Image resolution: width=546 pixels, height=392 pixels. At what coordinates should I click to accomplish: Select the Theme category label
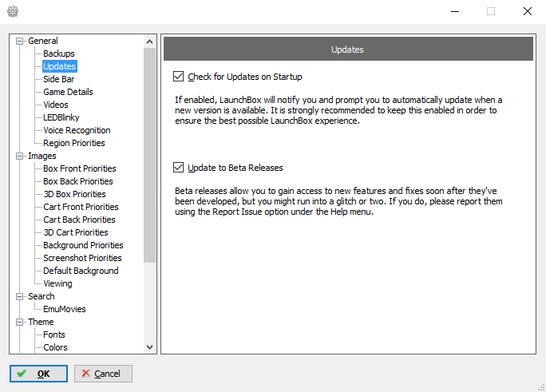[x=41, y=322]
